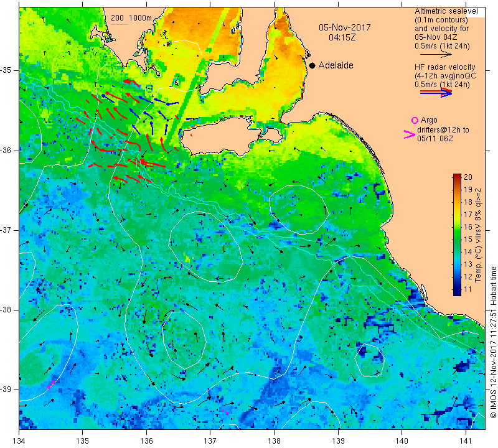Viewport: 498px width, 448px height.
Task: Click the magenta drifter marker near 137.2, -39.3
Action: (225, 412)
